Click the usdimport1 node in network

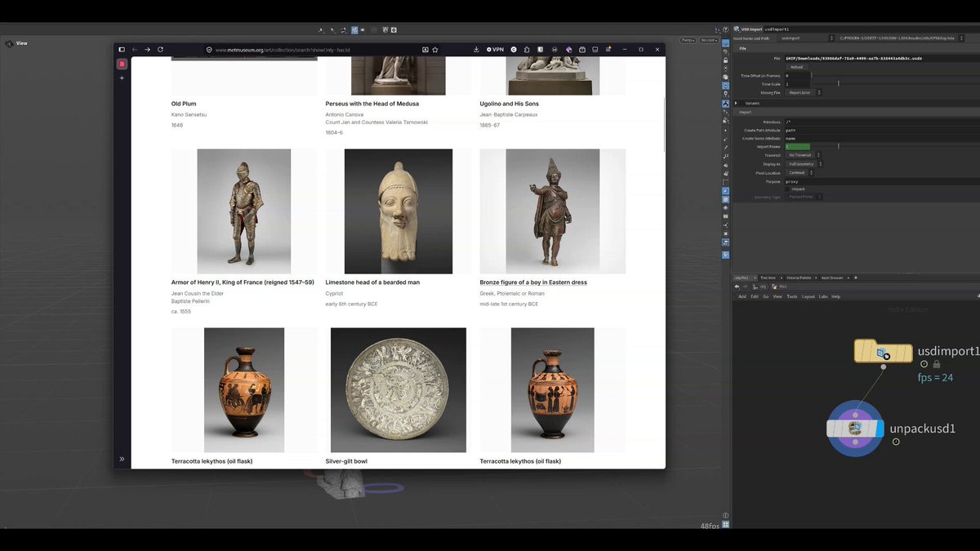click(x=883, y=352)
